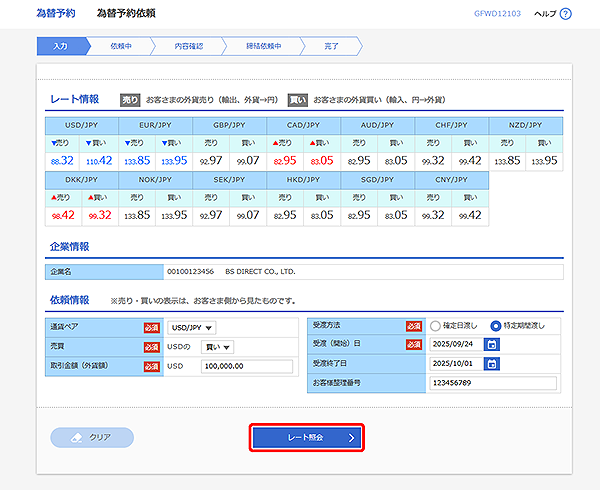Click the 締結依頼中 step tab
Viewport: 600px width, 490px height.
click(264, 46)
